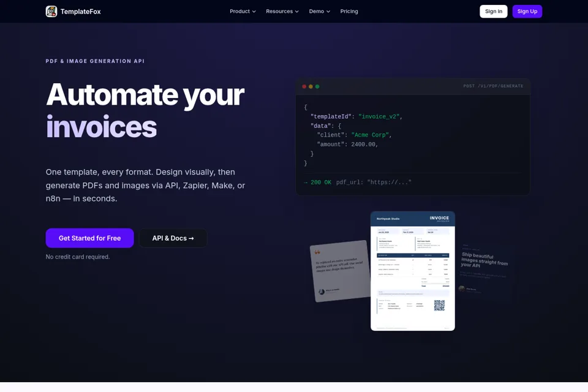Open the Product dropdown menu
Screen dimensions: 588x392
[243, 11]
